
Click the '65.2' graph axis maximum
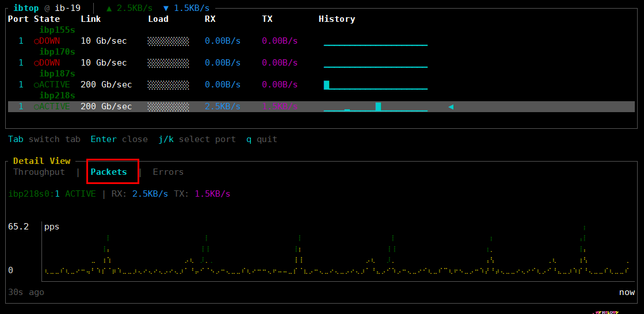[18, 227]
